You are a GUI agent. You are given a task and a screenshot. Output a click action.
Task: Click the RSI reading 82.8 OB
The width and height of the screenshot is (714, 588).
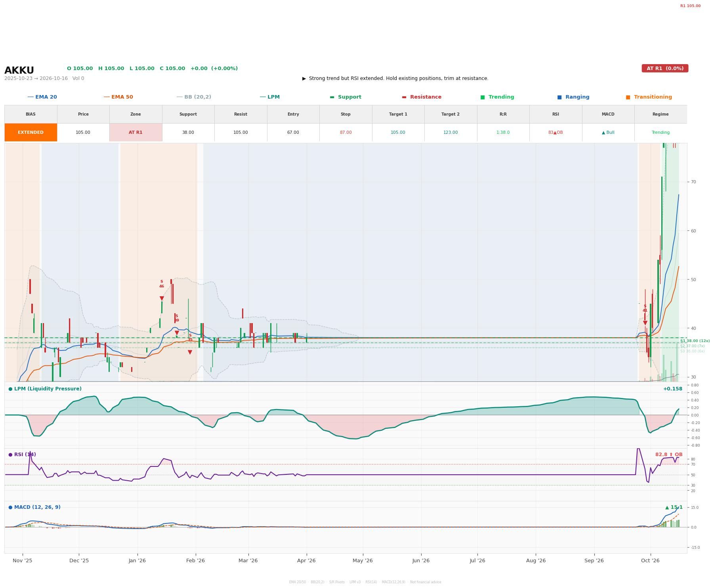(669, 455)
